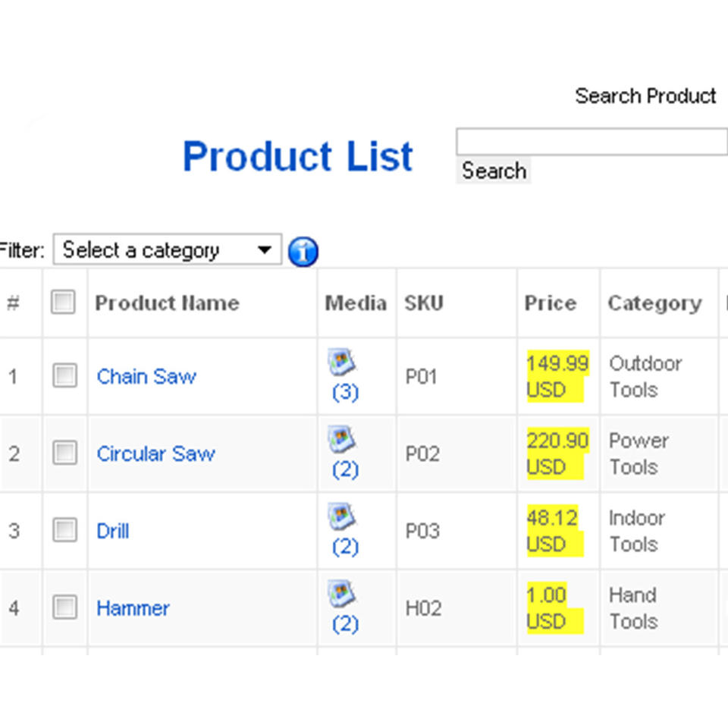Expand the Select a category dropdown
The height and width of the screenshot is (728, 728).
pos(167,249)
